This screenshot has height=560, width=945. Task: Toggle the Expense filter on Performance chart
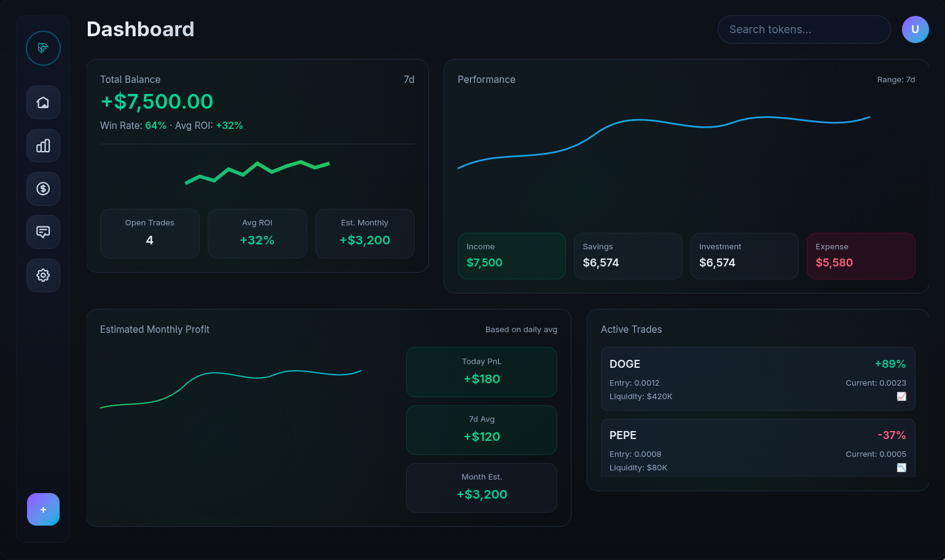861,255
